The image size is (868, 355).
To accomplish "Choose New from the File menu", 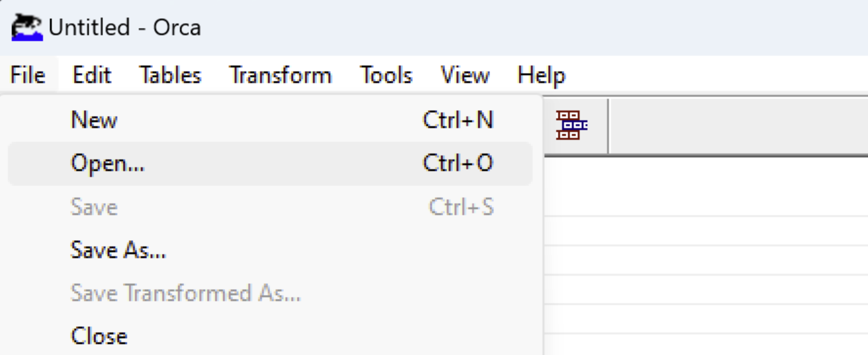I will pos(270,120).
